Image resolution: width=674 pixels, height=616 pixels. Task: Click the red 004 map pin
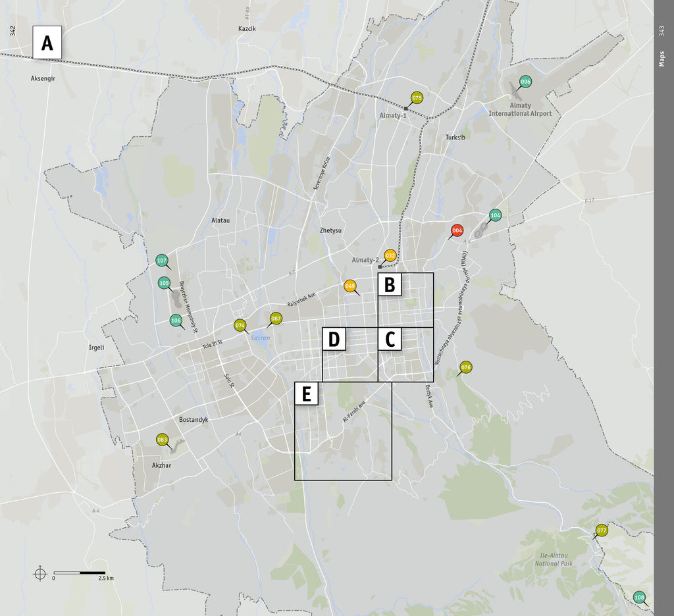coord(457,230)
